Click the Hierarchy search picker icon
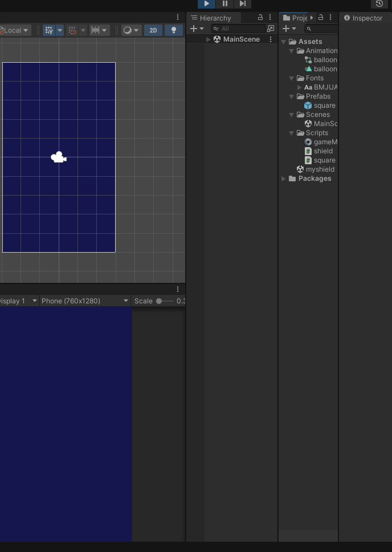This screenshot has height=552, width=392. [x=271, y=29]
